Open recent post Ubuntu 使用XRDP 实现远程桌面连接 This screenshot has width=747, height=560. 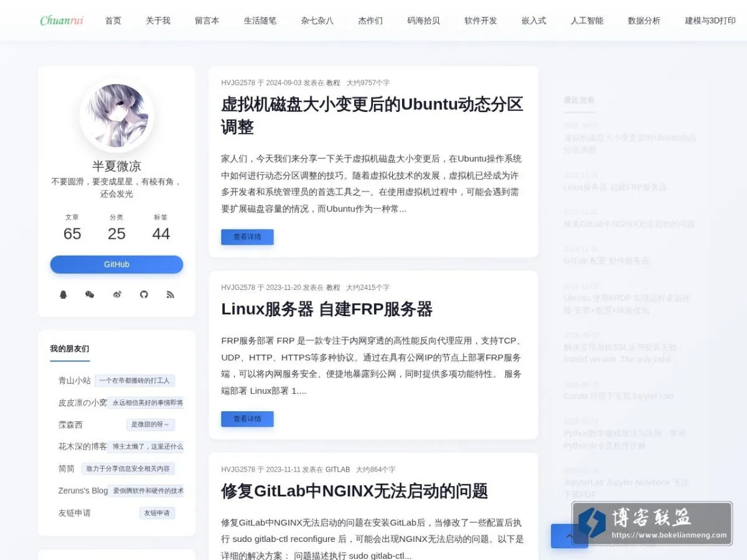627,304
